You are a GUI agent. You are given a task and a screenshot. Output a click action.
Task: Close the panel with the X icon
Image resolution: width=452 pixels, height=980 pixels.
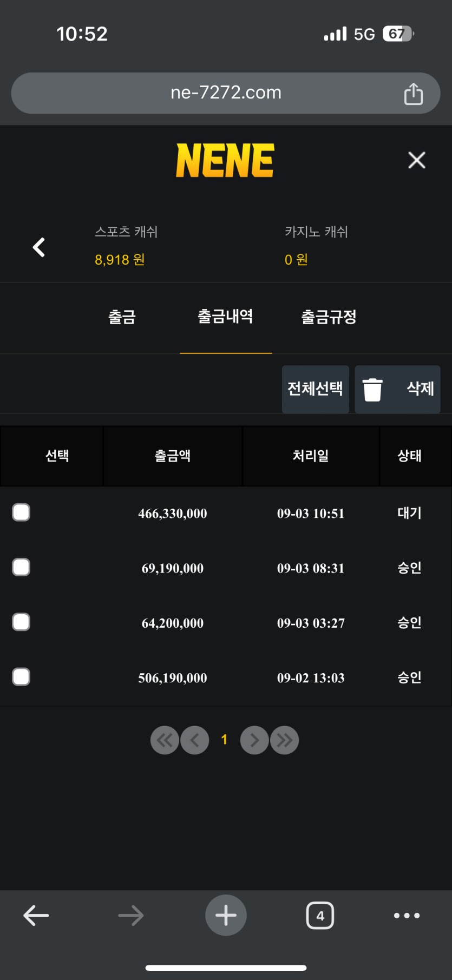click(x=417, y=160)
